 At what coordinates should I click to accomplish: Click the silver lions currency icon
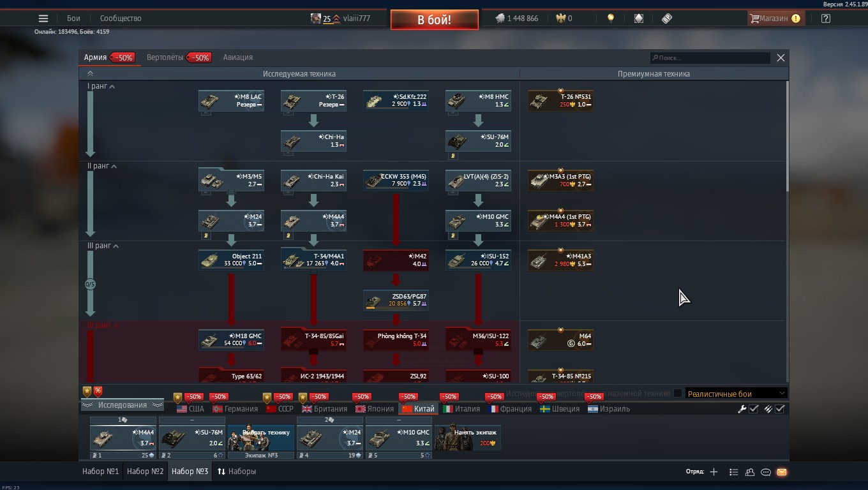click(500, 19)
